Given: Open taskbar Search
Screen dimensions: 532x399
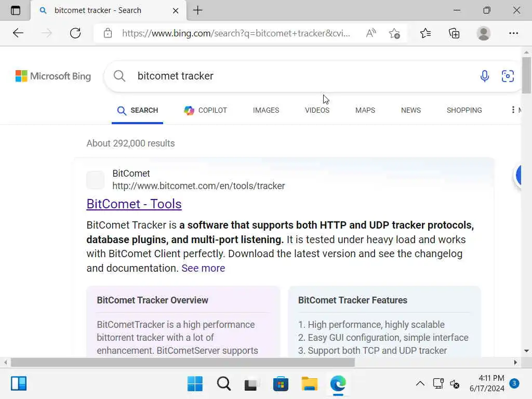Looking at the screenshot, I should click(x=223, y=384).
